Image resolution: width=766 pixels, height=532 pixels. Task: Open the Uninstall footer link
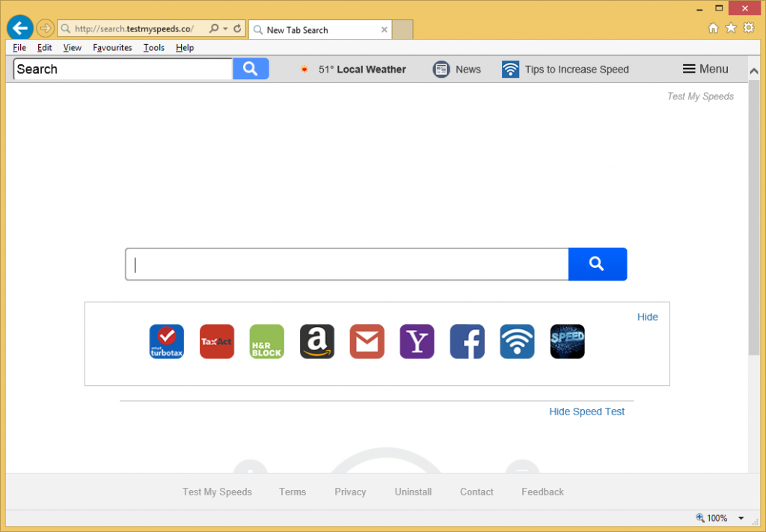click(413, 492)
